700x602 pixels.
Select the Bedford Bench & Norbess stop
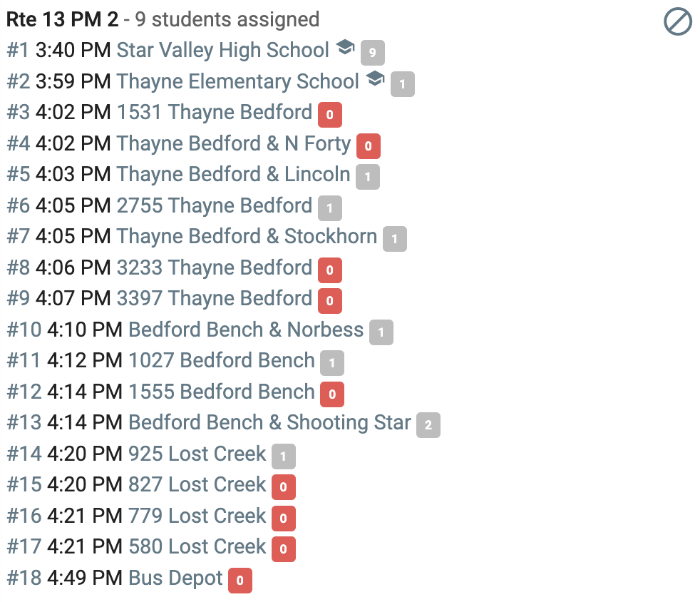point(246,330)
